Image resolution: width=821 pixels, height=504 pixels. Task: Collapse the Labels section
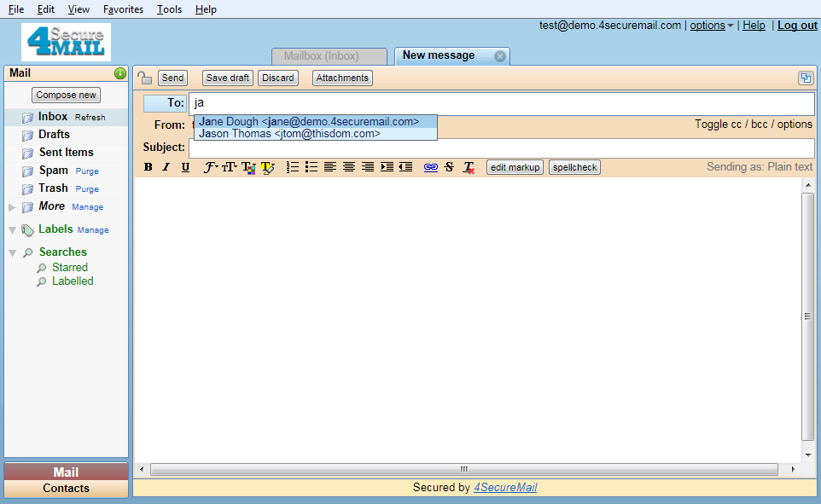tap(12, 230)
